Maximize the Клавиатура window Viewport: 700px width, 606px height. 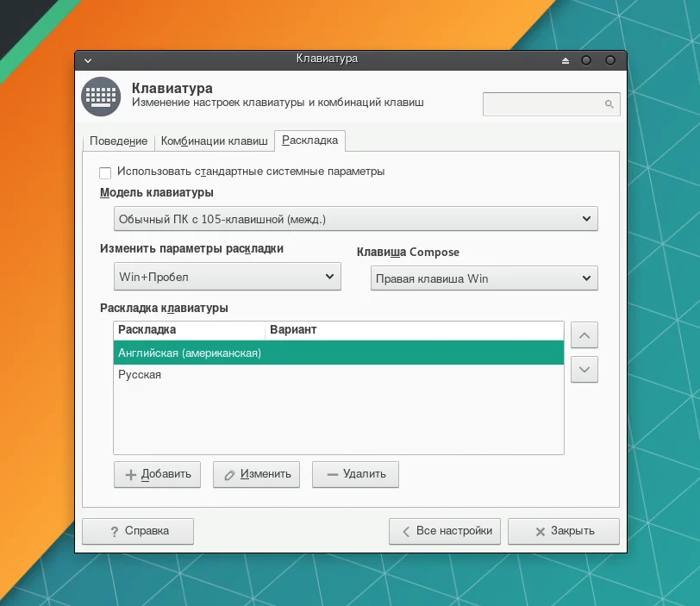(586, 60)
